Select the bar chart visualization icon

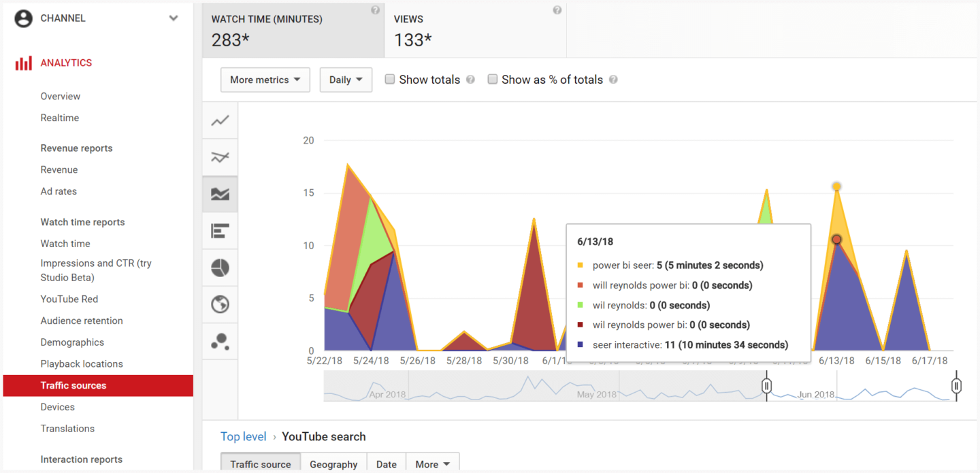219,231
